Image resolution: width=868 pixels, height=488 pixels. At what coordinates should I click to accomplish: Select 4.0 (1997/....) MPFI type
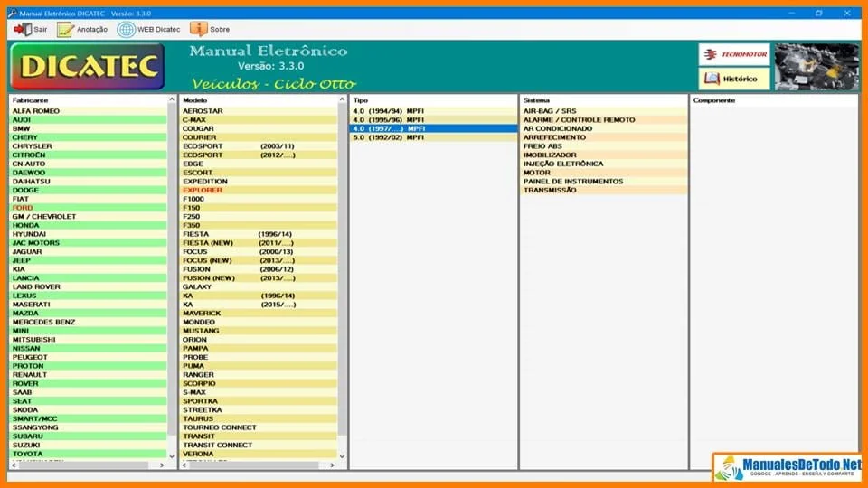434,129
